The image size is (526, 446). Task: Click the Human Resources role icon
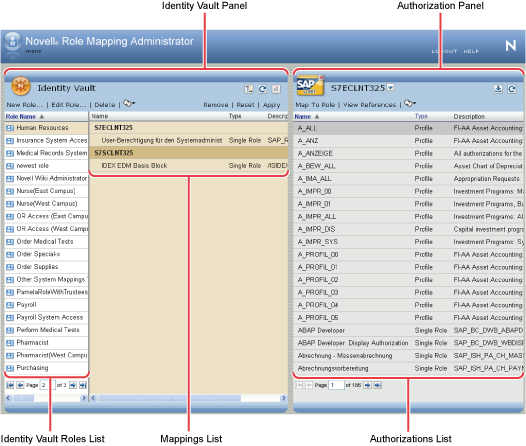pyautogui.click(x=10, y=128)
